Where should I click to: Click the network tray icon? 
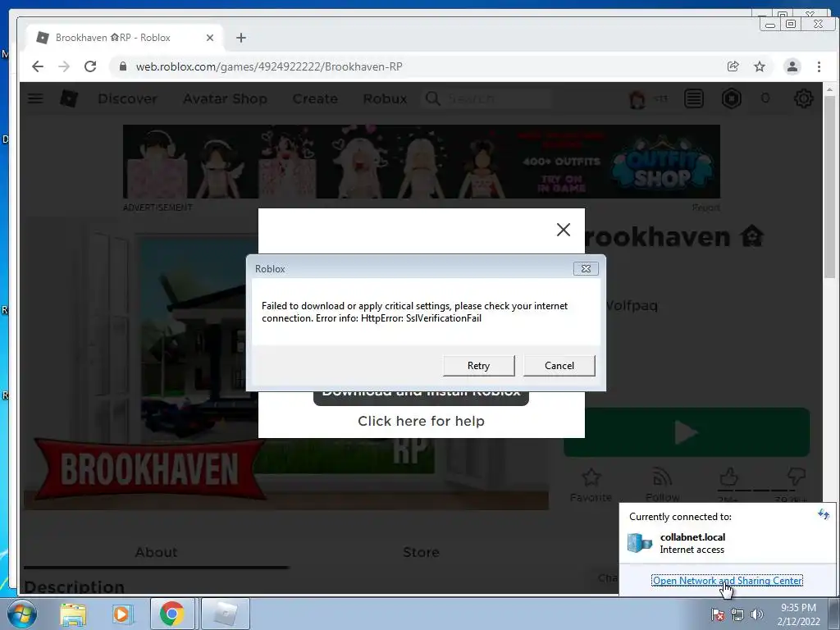tap(737, 614)
